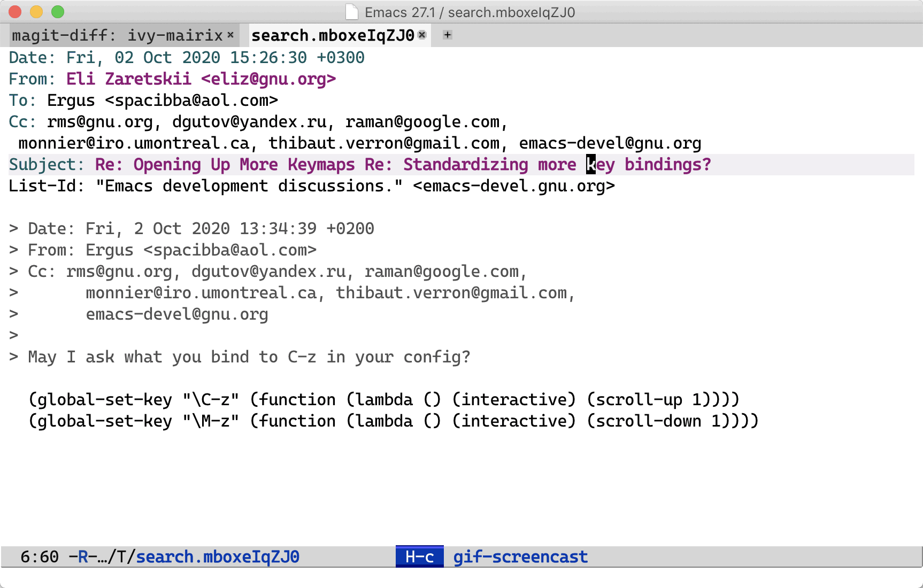This screenshot has height=588, width=923.
Task: Select the search.mboxeIqZJ0 tab
Action: [333, 35]
